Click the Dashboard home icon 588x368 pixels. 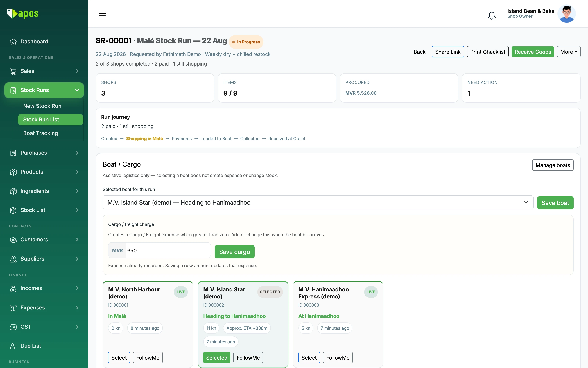click(13, 42)
